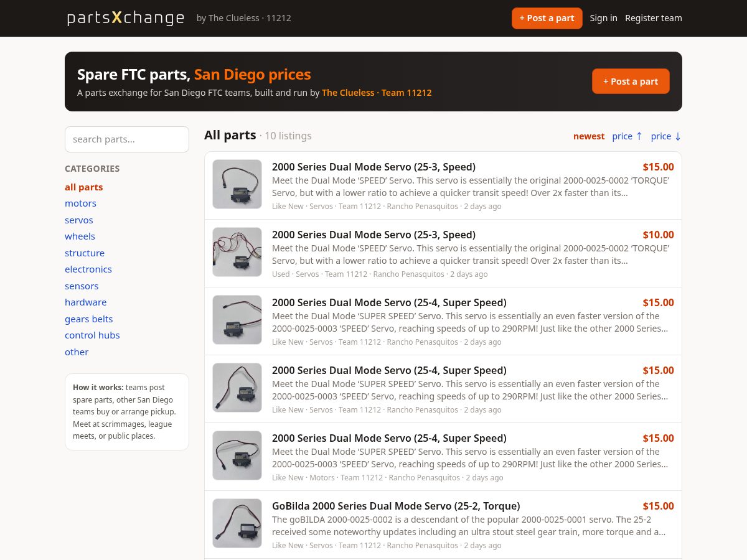Viewport: 747px width, 560px height.
Task: Open the Register team link
Action: point(654,18)
